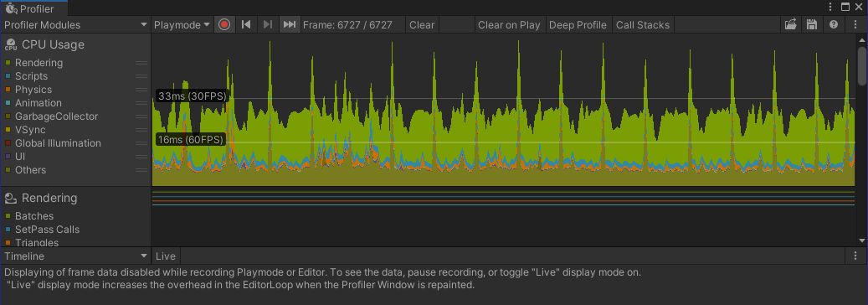Select a frame in the Rendering chart
The width and height of the screenshot is (868, 305).
[503, 217]
